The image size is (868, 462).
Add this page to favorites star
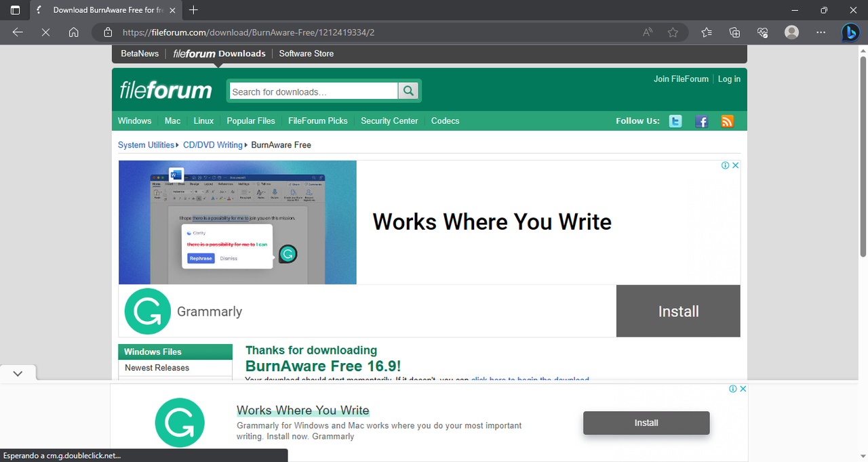pyautogui.click(x=673, y=32)
